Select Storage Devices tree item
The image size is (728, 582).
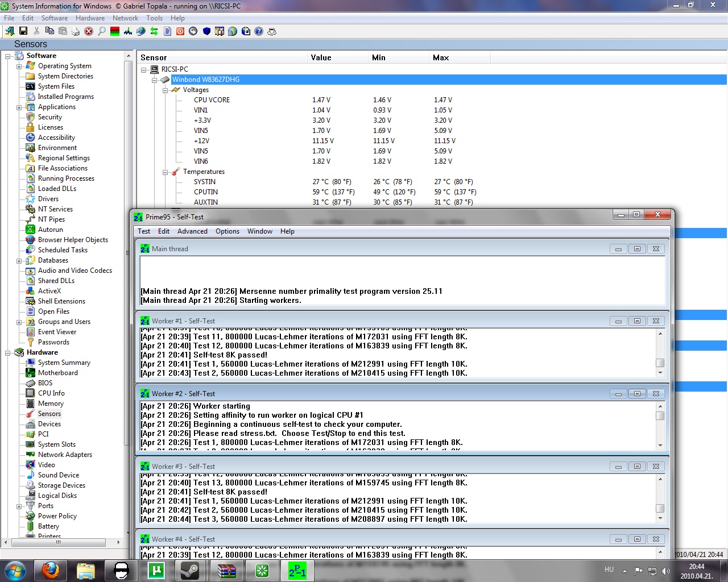61,485
